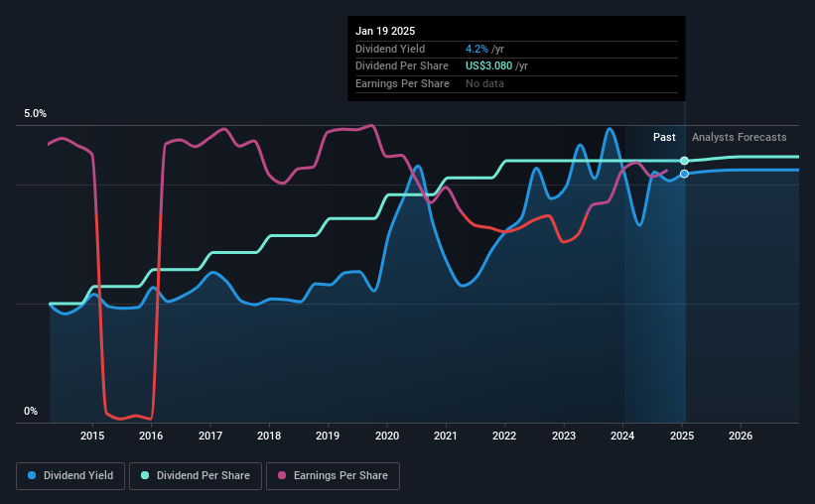Click the No data earnings value
815x504 pixels.
click(484, 83)
